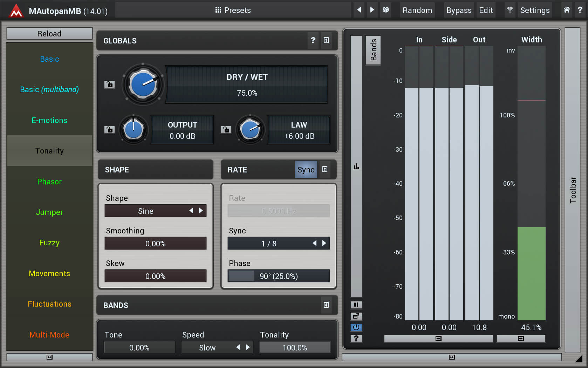Screen dimensions: 588x368
Task: Click the Reload button
Action: tap(49, 34)
